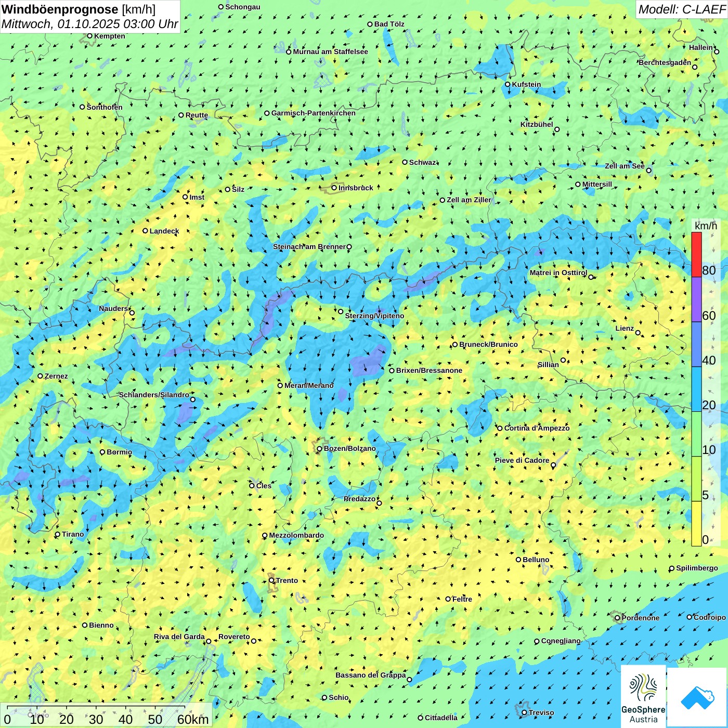
Task: Click the Bozen/Bolzano city marker
Action: (x=319, y=449)
